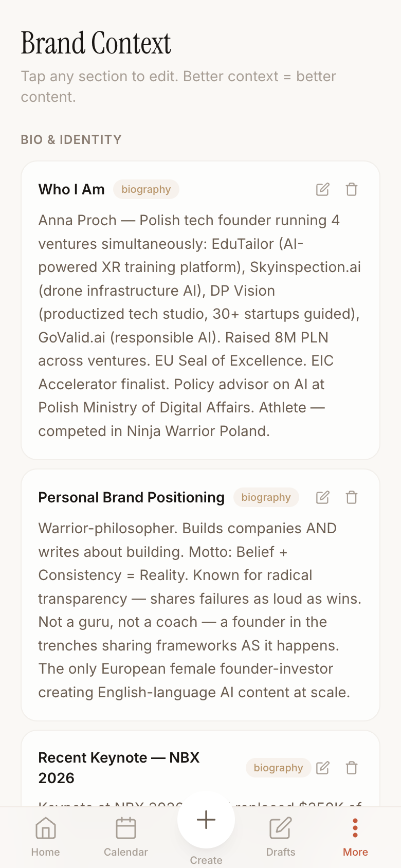Tap the BIO & IDENTITY section header
Viewport: 401px width, 868px height.
[x=70, y=139]
